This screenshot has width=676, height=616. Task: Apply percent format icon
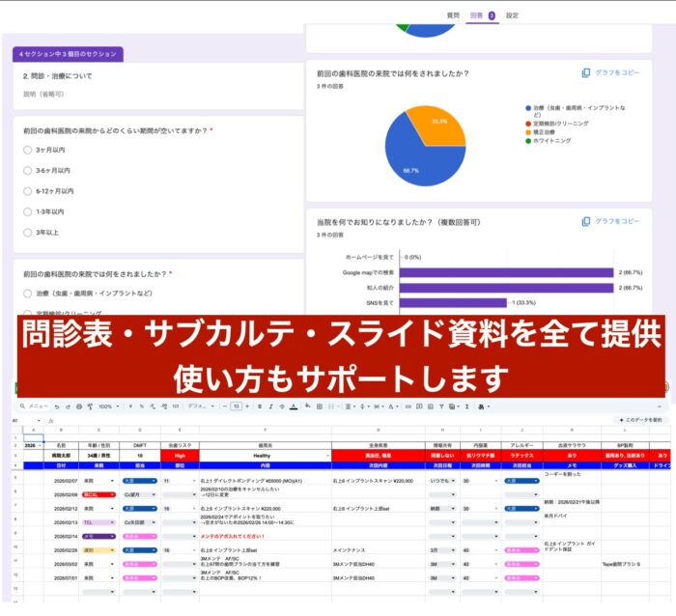pos(141,406)
